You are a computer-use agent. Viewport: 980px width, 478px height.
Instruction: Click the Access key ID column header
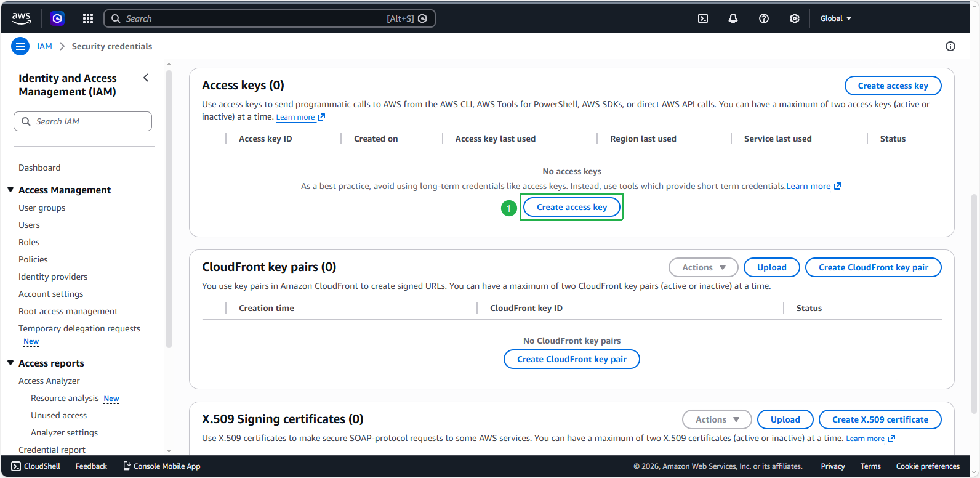pyautogui.click(x=265, y=139)
